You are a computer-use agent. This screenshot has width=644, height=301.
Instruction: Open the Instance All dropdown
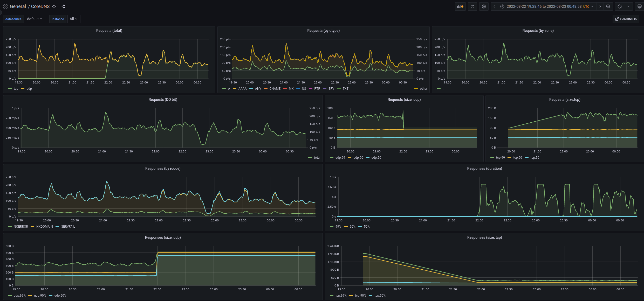tap(74, 19)
